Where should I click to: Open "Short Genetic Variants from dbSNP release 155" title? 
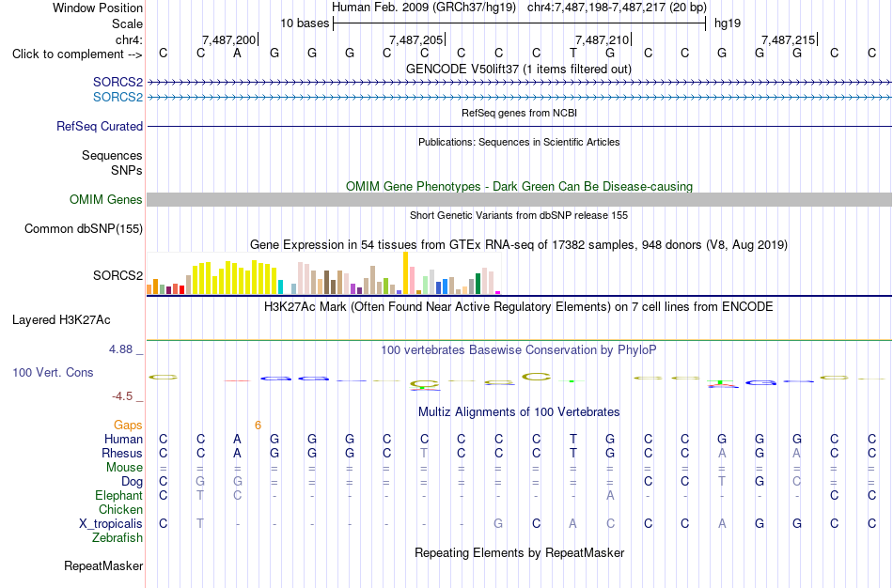[519, 215]
